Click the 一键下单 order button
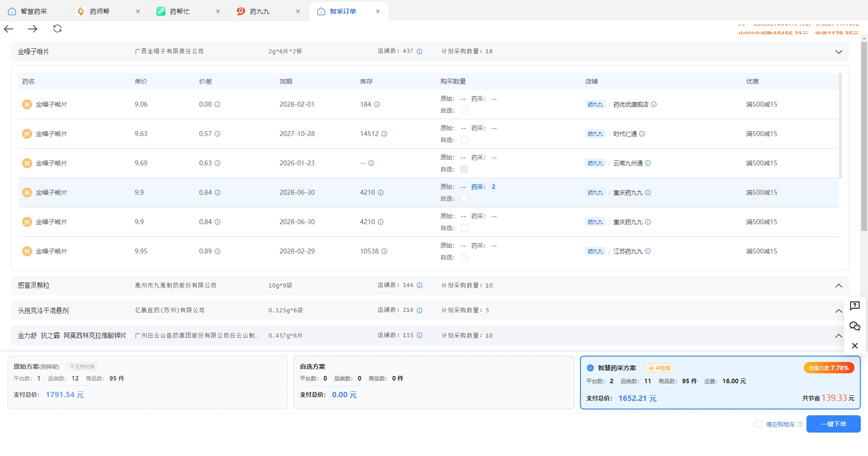 point(834,424)
